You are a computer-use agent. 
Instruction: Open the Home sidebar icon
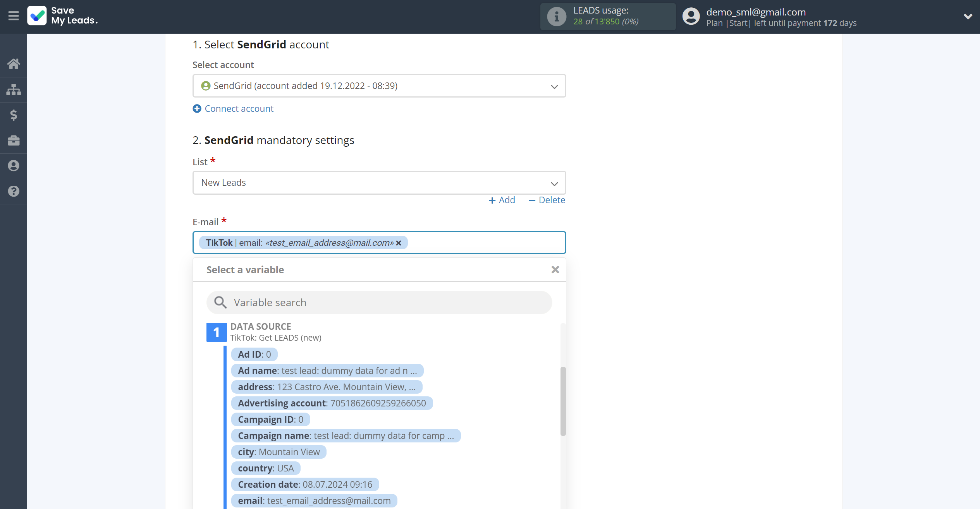14,64
